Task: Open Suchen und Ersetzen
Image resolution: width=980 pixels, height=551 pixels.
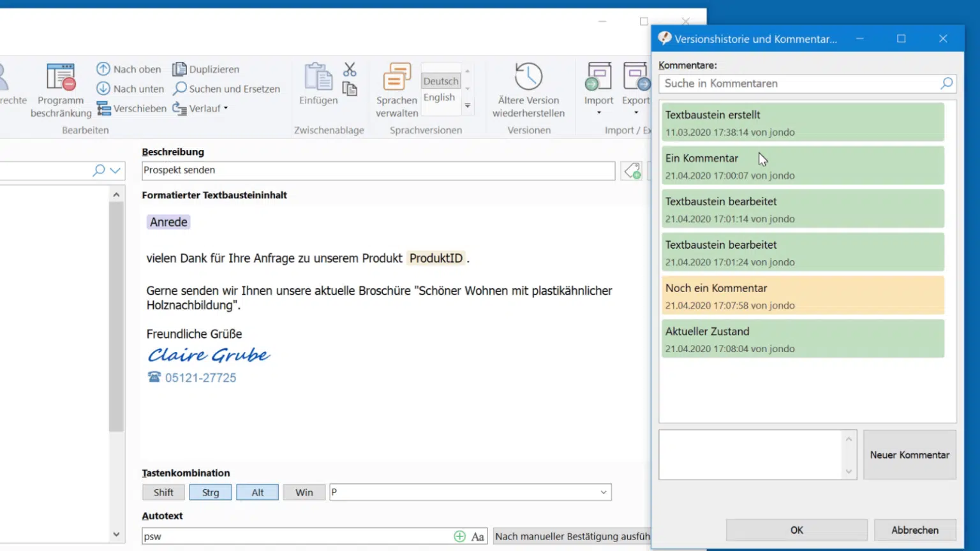Action: point(226,89)
